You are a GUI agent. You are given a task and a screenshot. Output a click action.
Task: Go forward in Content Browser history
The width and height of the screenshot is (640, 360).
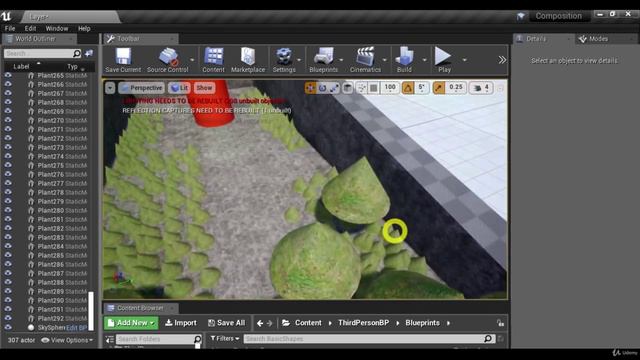tap(269, 323)
